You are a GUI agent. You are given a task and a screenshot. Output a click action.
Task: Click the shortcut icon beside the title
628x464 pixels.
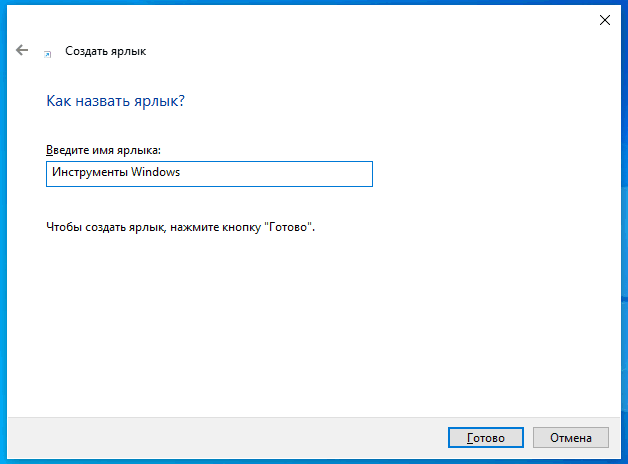[x=48, y=54]
